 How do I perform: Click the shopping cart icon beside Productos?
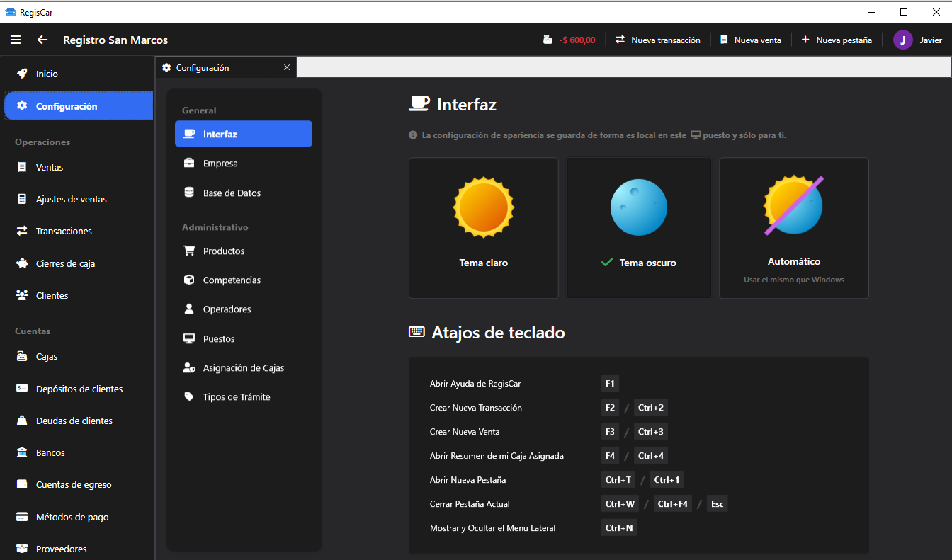coord(189,251)
